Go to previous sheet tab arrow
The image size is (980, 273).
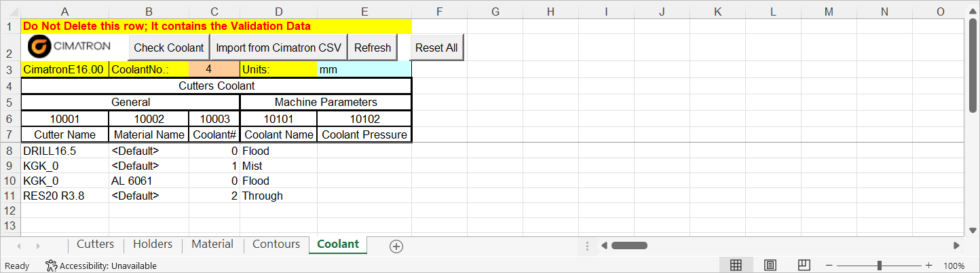pos(19,246)
